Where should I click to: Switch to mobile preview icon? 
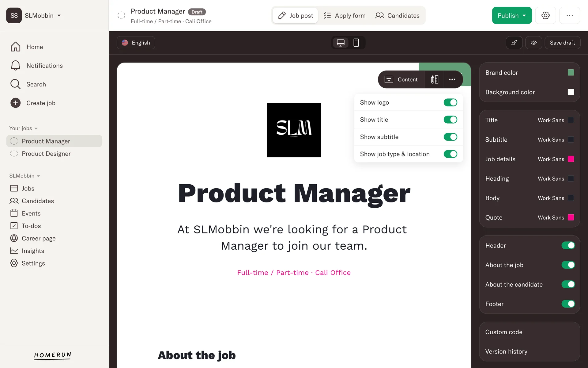[x=356, y=43]
